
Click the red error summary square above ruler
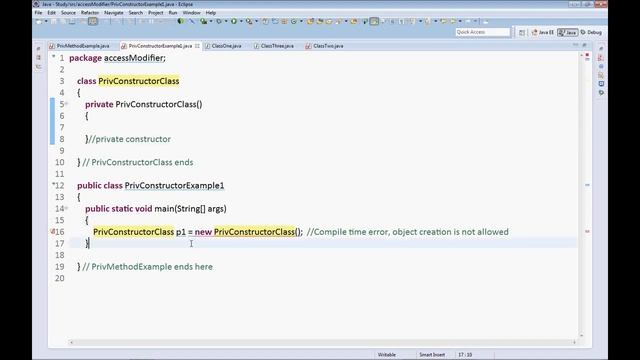587,54
